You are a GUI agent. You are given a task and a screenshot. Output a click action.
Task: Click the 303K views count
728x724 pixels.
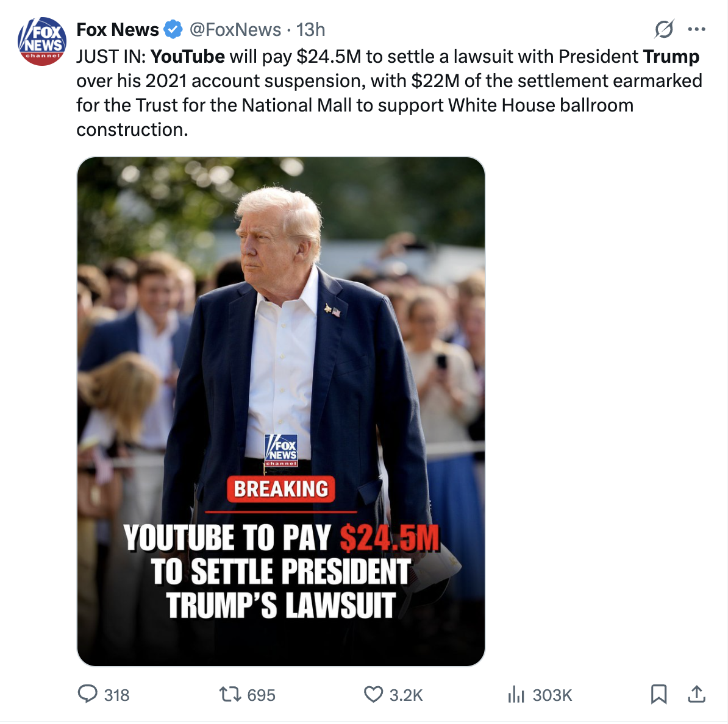[x=552, y=695]
